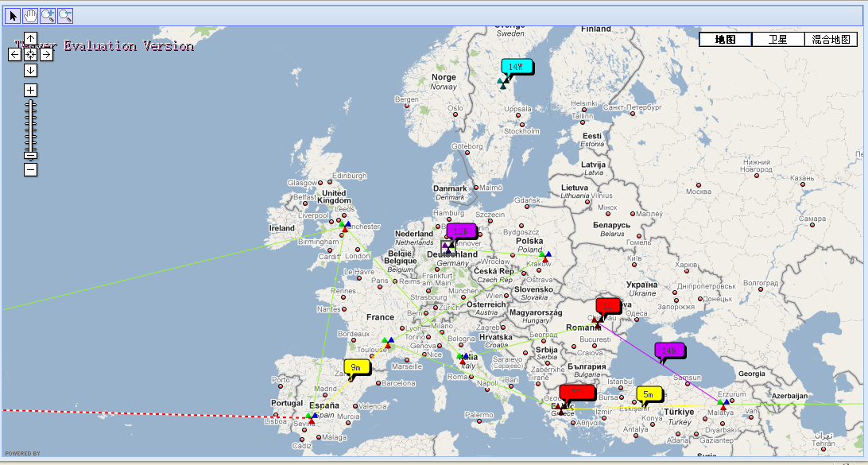The width and height of the screenshot is (868, 465).
Task: Click the Barcelona city label
Action: 397,383
